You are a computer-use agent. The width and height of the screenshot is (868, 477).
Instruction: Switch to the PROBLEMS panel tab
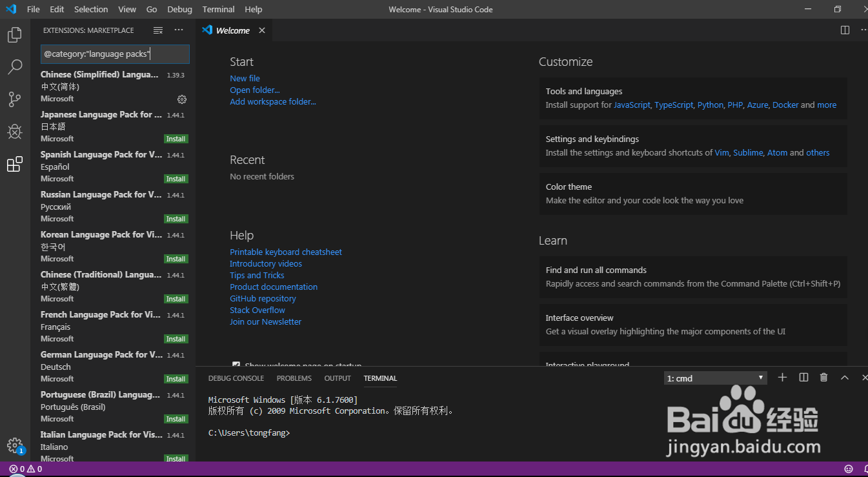coord(294,378)
